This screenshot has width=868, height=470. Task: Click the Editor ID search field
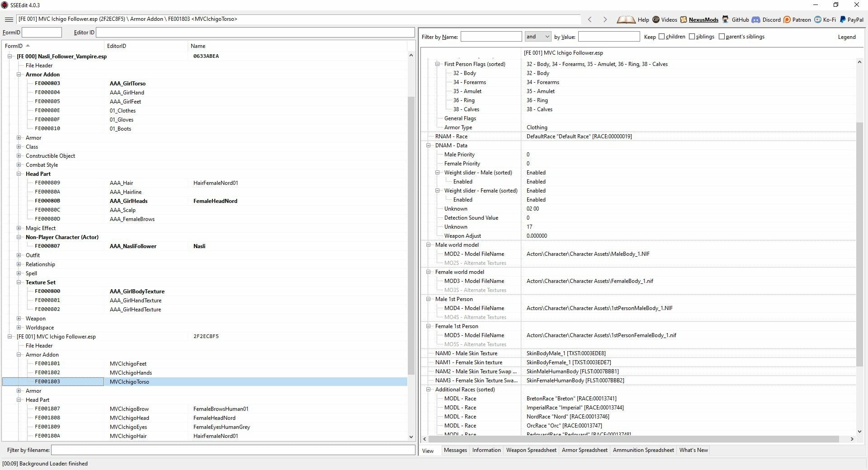(x=255, y=33)
